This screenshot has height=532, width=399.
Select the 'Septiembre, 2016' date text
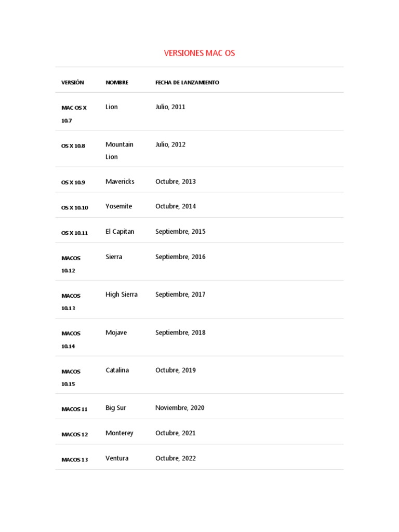[180, 257]
